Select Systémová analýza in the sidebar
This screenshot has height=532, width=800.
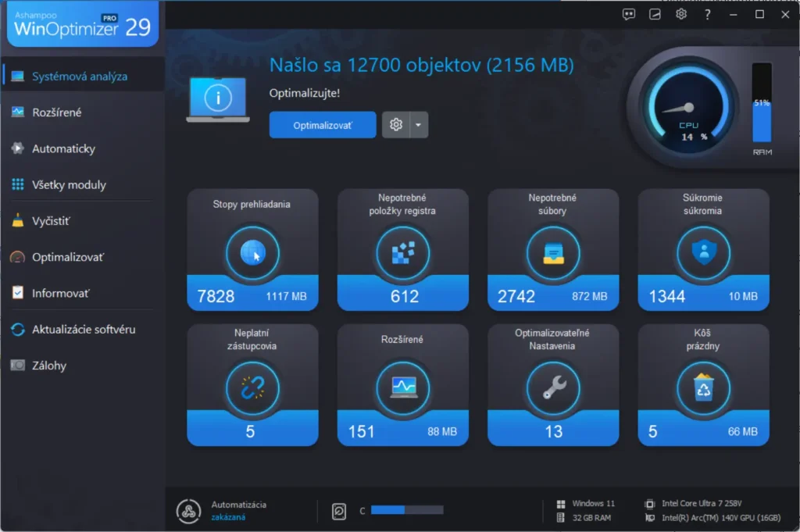click(x=83, y=77)
